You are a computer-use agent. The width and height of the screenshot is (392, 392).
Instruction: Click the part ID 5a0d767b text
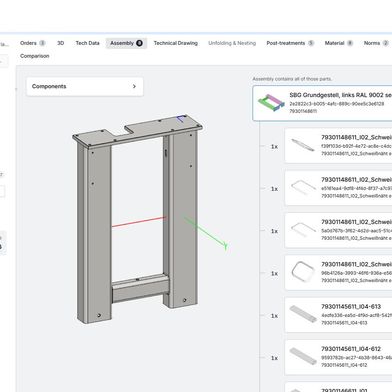pyautogui.click(x=356, y=231)
